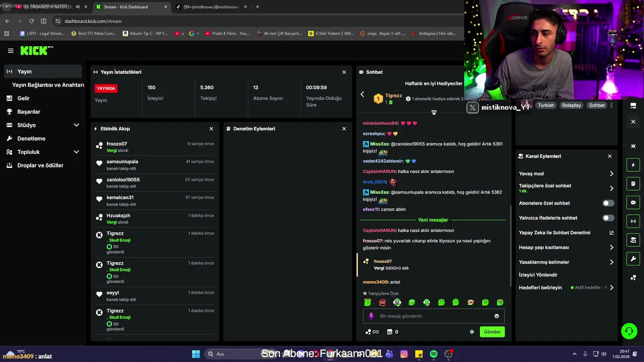
Task: Click the Turkish tag
Action: [546, 106]
